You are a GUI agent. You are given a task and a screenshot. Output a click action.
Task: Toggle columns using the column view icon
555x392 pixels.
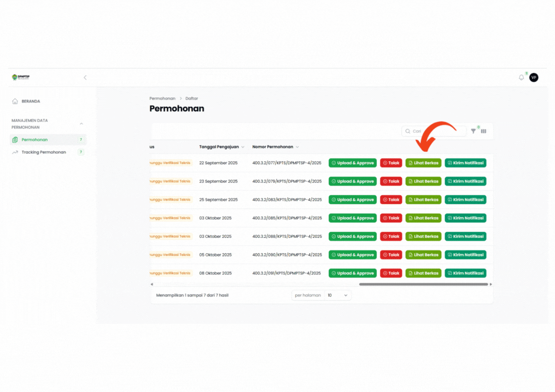tap(484, 131)
